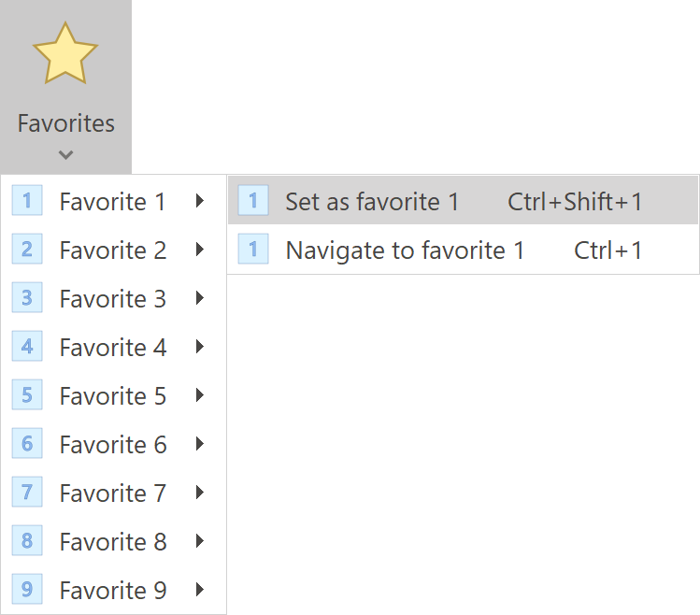This screenshot has width=700, height=615.
Task: Select Navigate to favorite 1
Action: tap(405, 250)
